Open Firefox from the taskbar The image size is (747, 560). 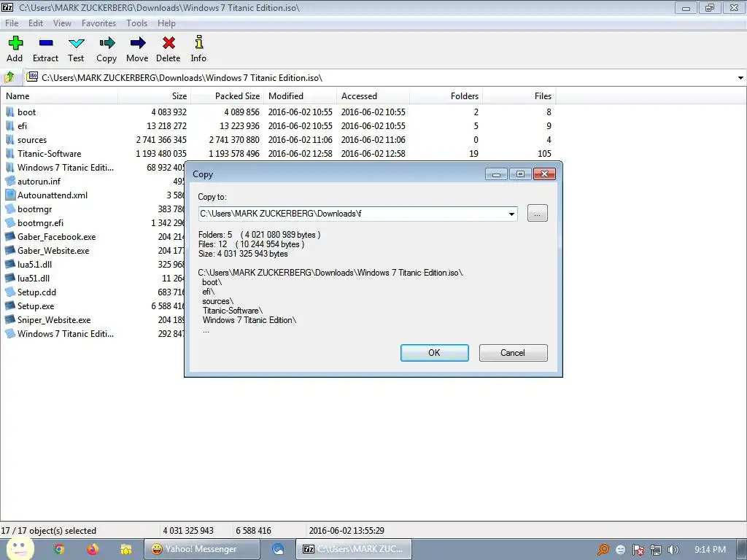(93, 549)
